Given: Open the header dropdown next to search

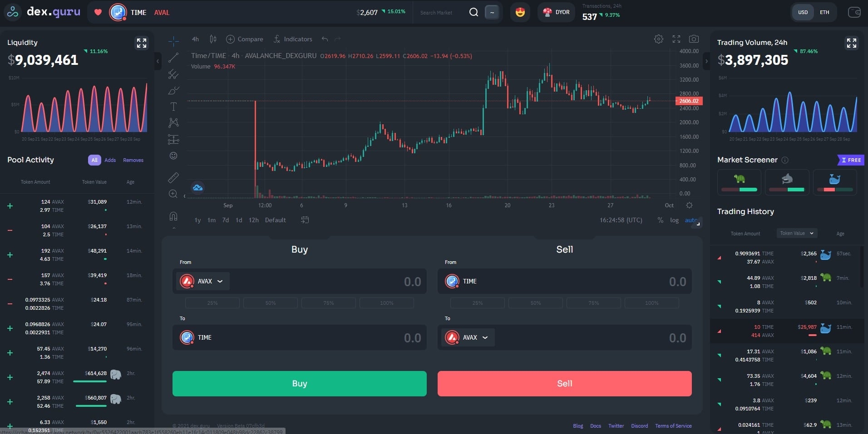Looking at the screenshot, I should pos(492,12).
